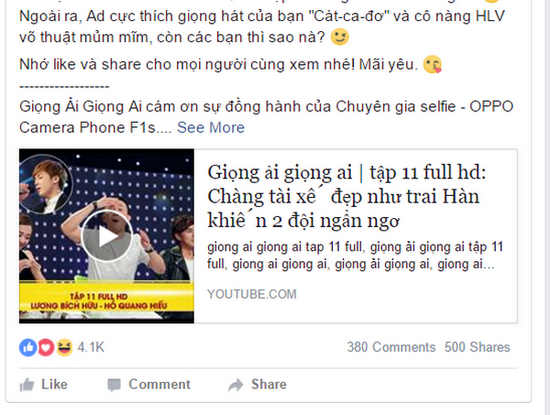Expand post text with See More
This screenshot has height=415, width=550.
[211, 127]
